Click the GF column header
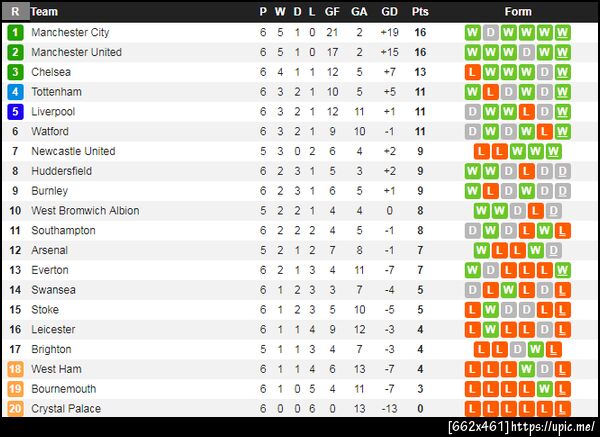The image size is (600, 437). tap(331, 12)
